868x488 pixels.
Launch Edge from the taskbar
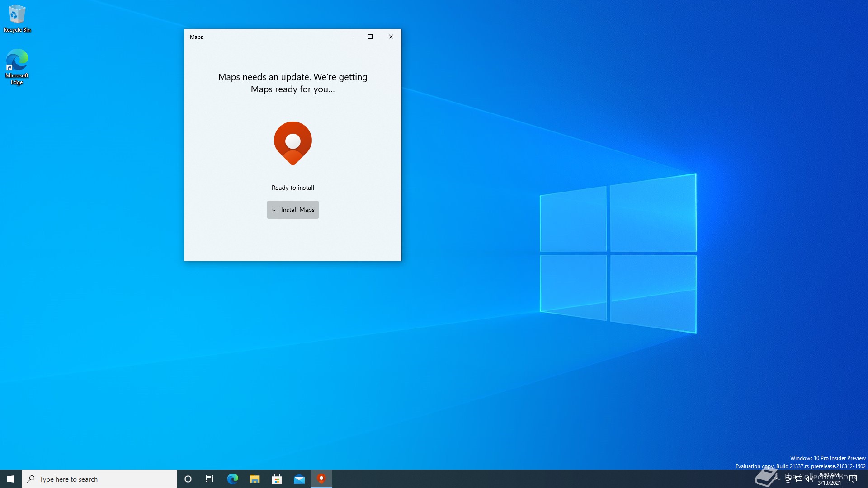click(232, 479)
